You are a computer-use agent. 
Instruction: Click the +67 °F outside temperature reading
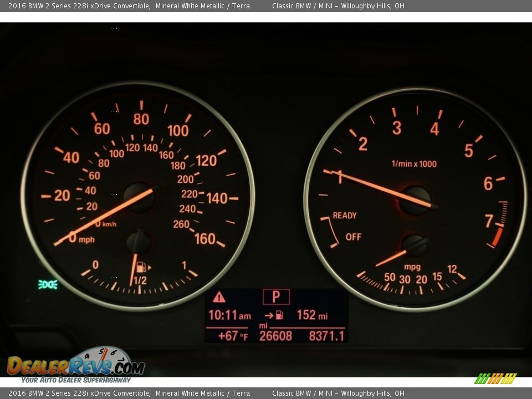click(232, 336)
